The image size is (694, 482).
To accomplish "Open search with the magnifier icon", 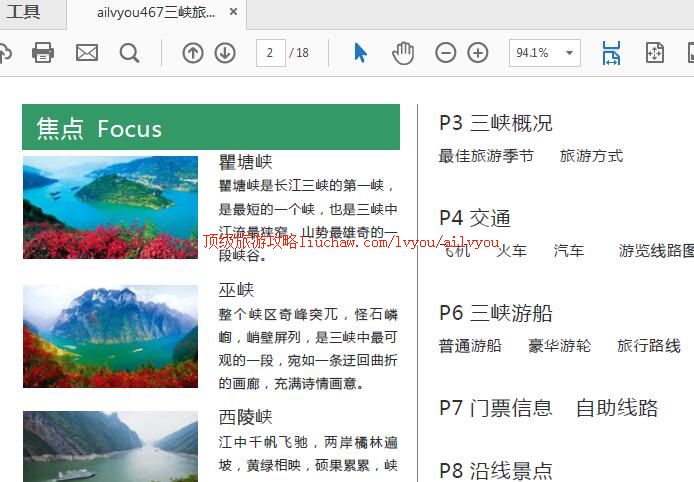I will (129, 53).
